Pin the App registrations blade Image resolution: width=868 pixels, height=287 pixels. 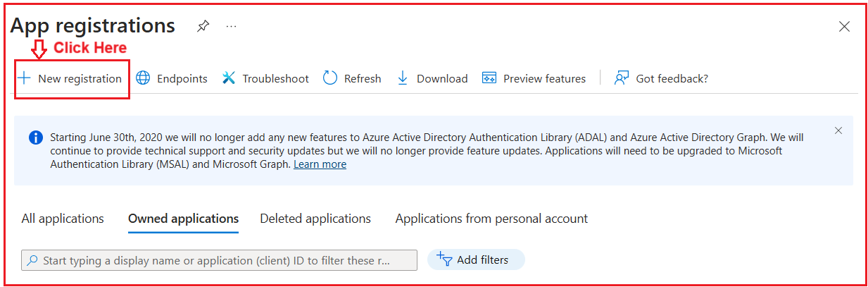(x=203, y=27)
